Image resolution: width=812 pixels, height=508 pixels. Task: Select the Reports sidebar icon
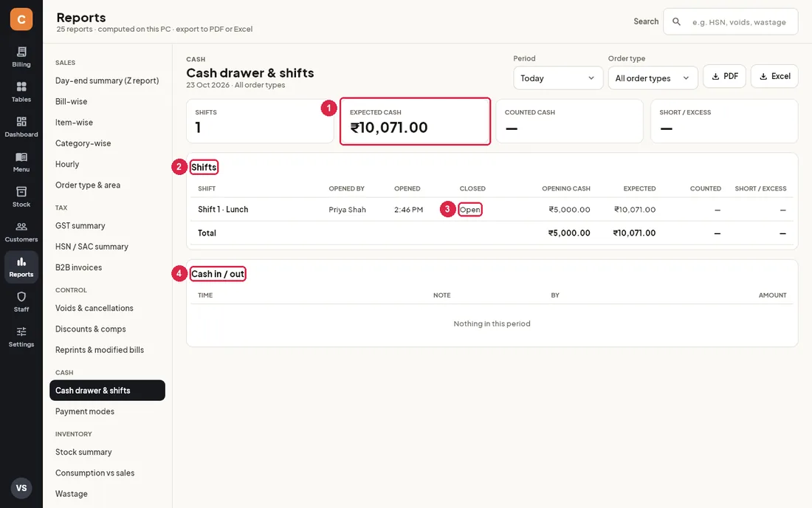pos(21,267)
